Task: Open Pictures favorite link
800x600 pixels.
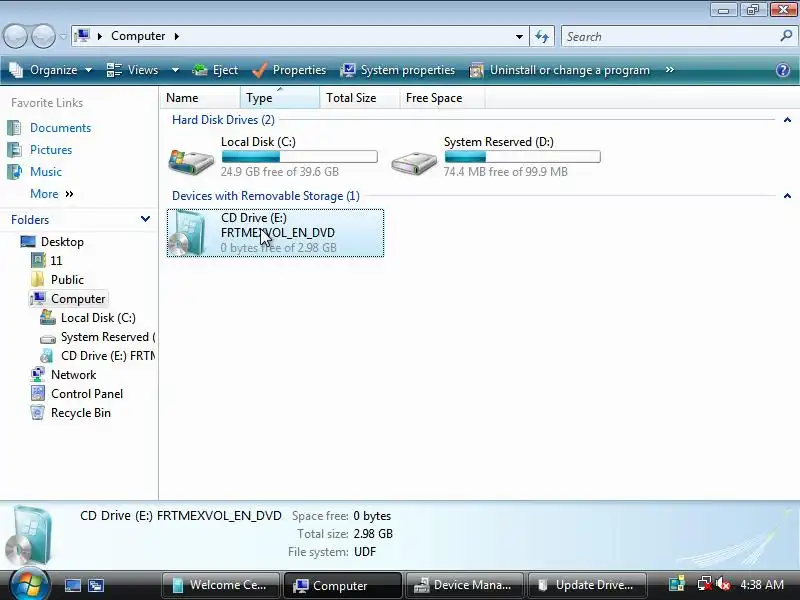Action: 51,149
